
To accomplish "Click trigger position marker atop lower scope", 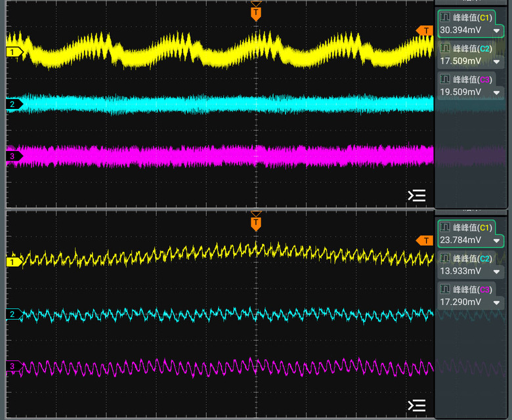I will (256, 224).
